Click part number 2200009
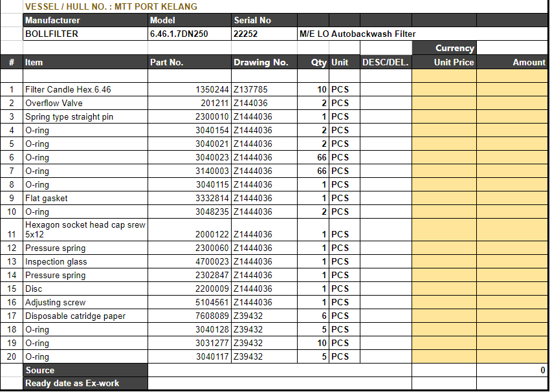Viewport: 550px width, 392px height. click(190, 289)
